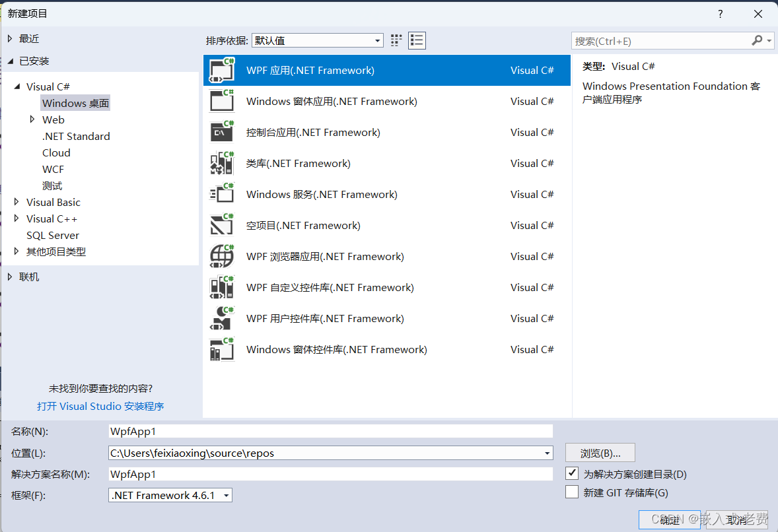Image resolution: width=778 pixels, height=532 pixels.
Task: Select WPF 浏览器应用(.NET Framework) template name
Action: (325, 256)
